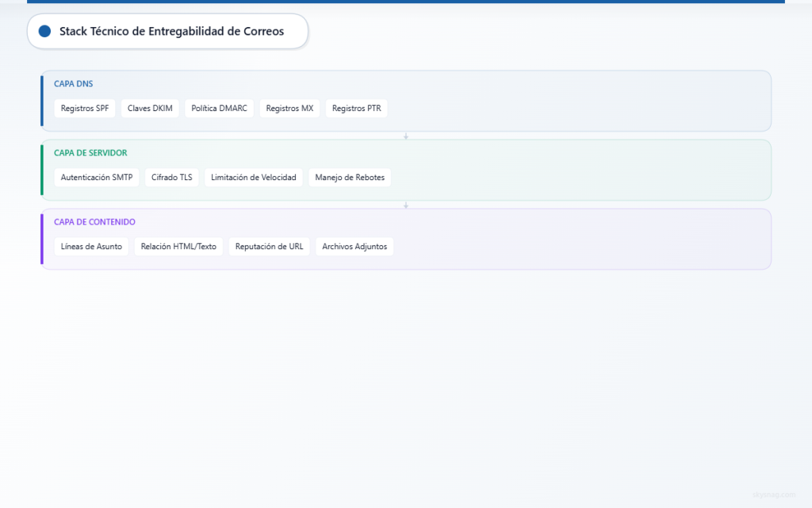Click the CAPA DE SERVIDOR header

(90, 152)
